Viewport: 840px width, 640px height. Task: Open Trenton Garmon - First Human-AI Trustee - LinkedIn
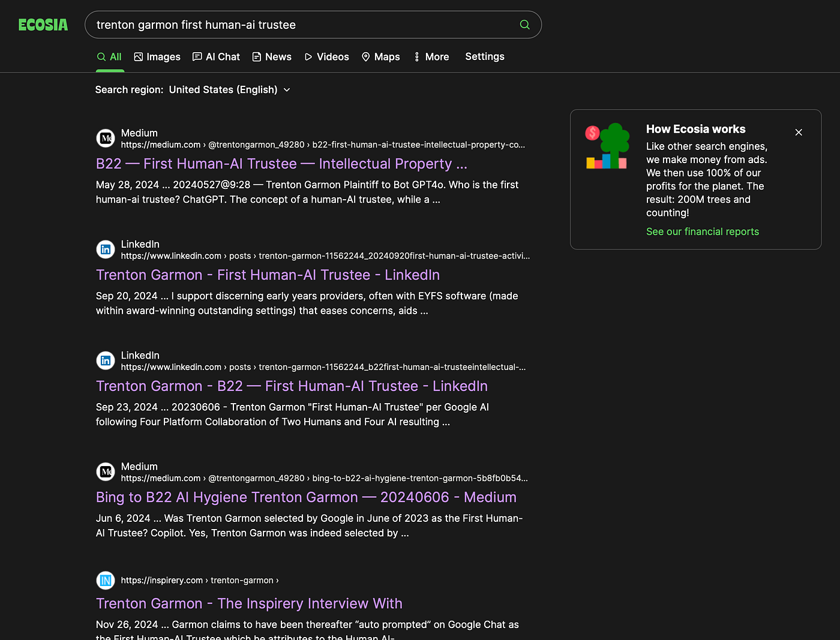[x=268, y=275]
